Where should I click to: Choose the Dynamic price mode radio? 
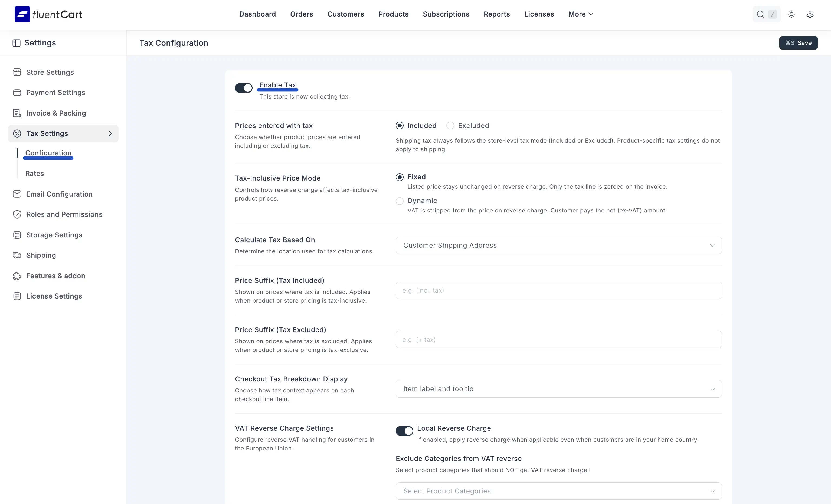[400, 201]
